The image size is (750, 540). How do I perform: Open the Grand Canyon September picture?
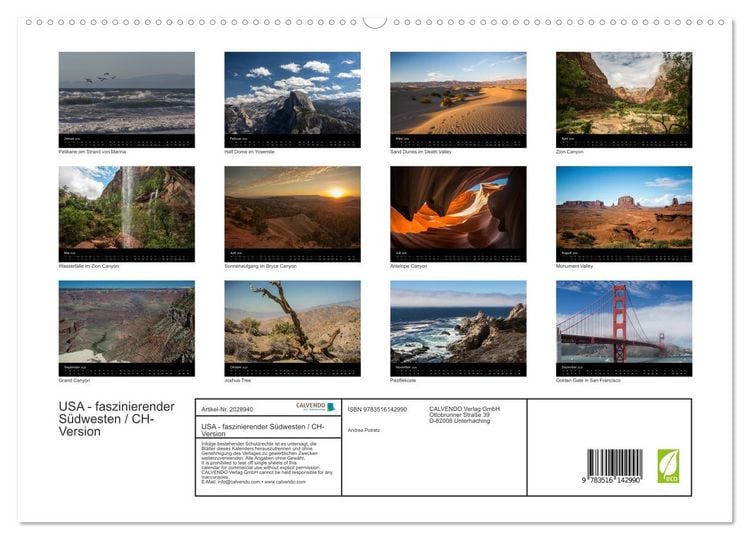tap(127, 328)
